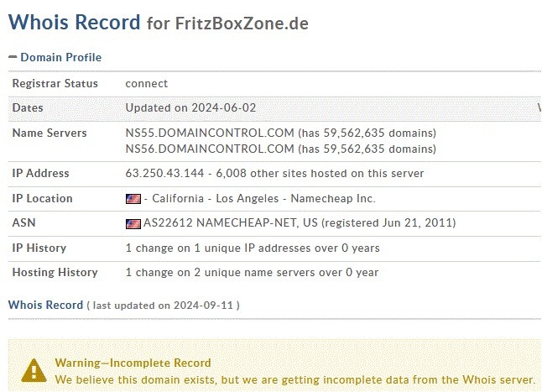Screen dimensions: 542x392
Task: Select NS56.DOMAINCONTROL.COM name server entry
Action: coord(210,149)
